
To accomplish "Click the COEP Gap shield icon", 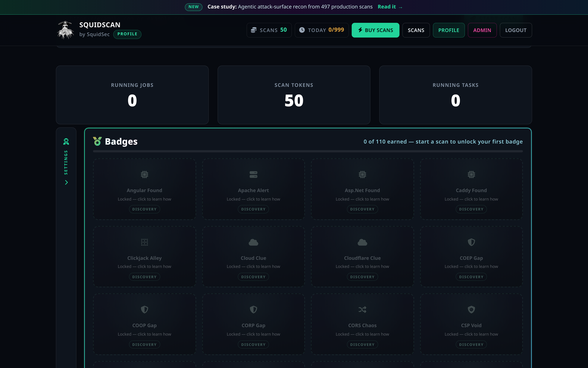I will [471, 242].
